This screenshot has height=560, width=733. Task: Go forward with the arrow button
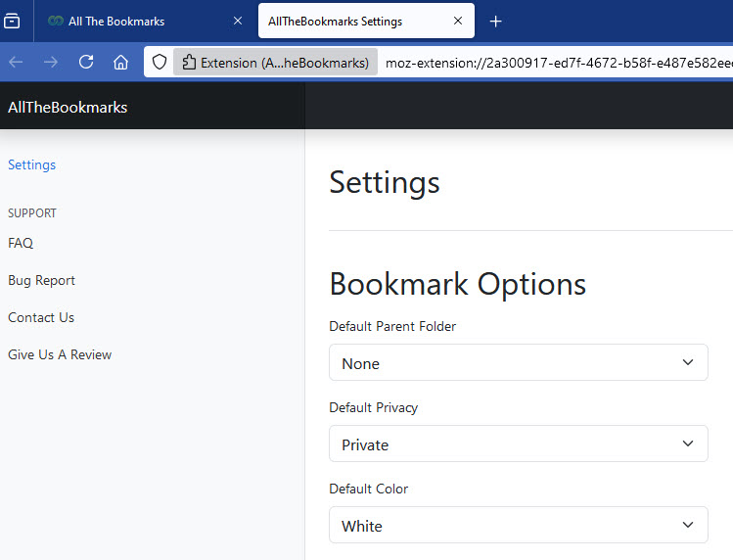(x=51, y=62)
